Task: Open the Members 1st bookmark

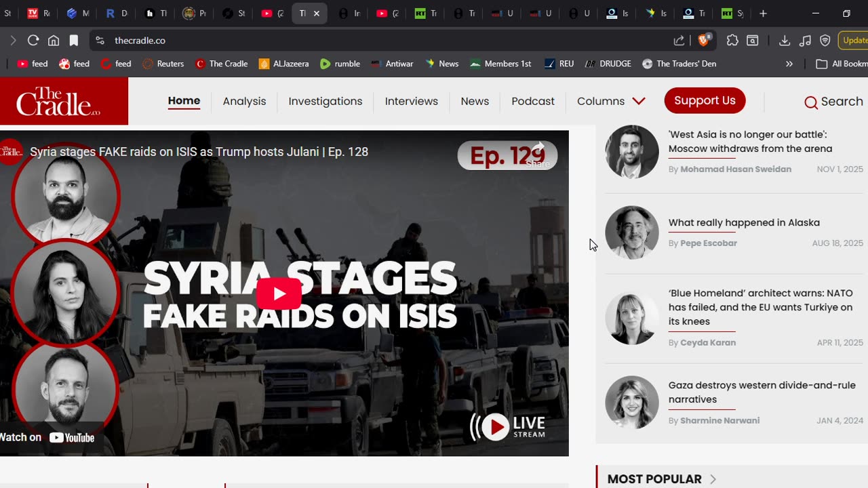Action: pyautogui.click(x=500, y=64)
